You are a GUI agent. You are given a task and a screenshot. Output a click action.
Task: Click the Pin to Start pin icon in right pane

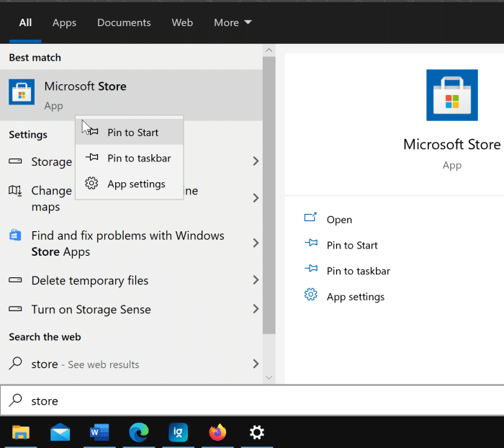tap(311, 243)
